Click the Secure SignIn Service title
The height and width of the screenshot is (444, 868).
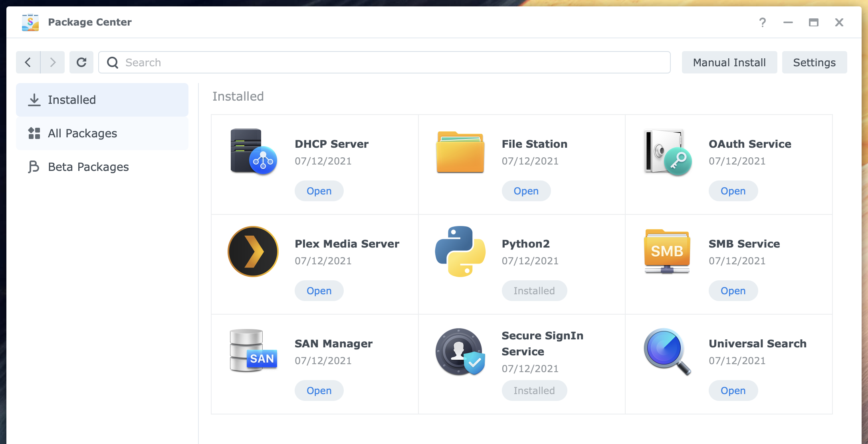point(543,343)
